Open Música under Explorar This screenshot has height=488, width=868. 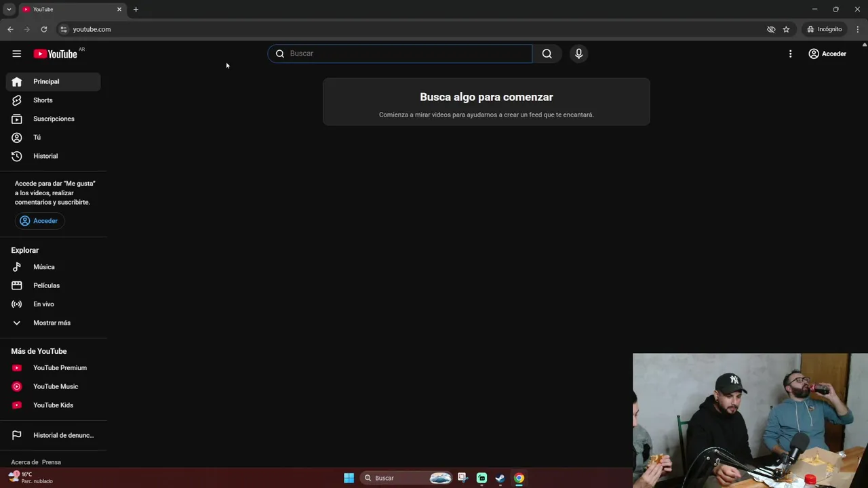point(54,267)
